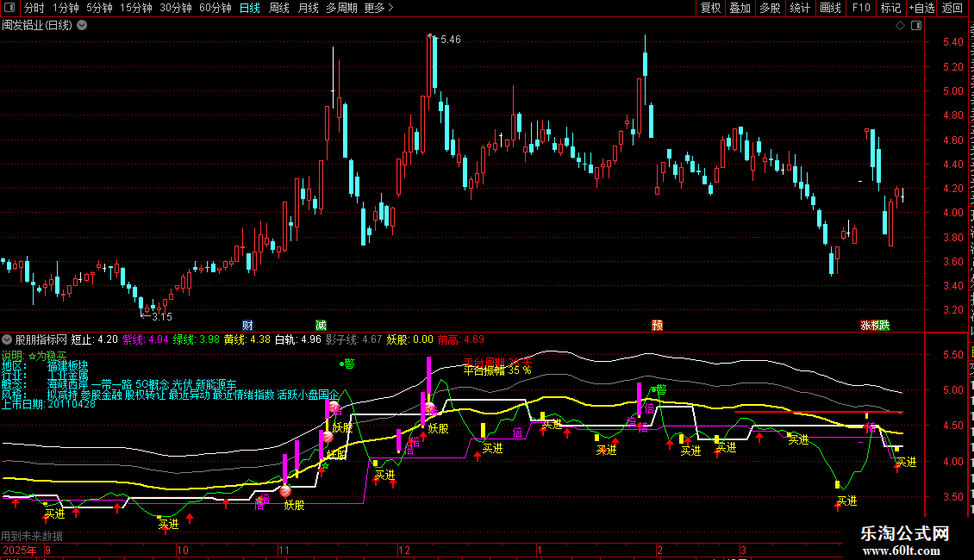Click the 5.40 price axis label
This screenshot has width=974, height=560.
click(x=953, y=42)
